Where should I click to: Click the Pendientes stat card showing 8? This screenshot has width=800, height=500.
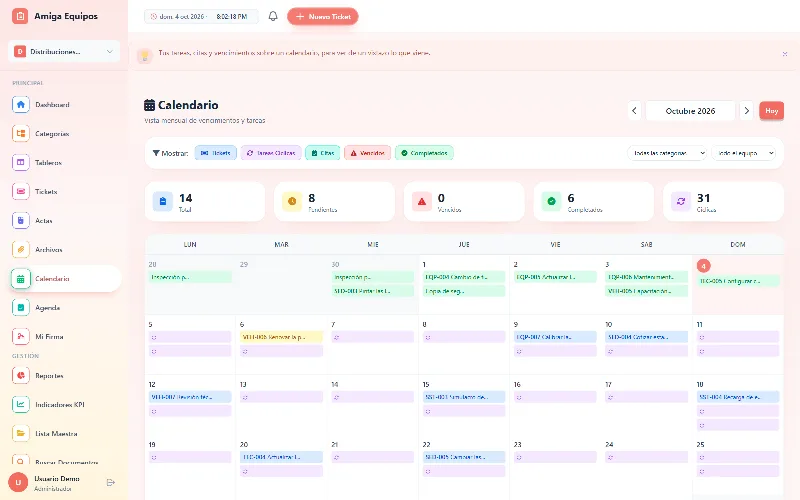334,202
